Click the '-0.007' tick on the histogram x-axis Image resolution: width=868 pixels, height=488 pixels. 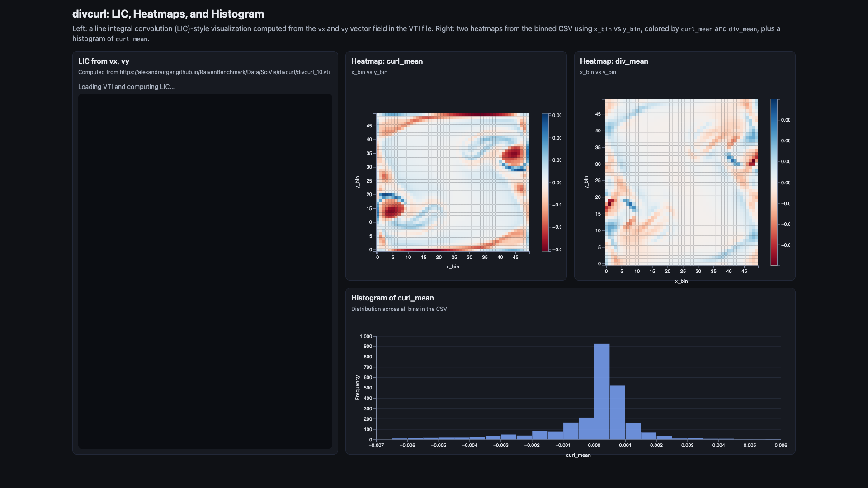click(376, 445)
